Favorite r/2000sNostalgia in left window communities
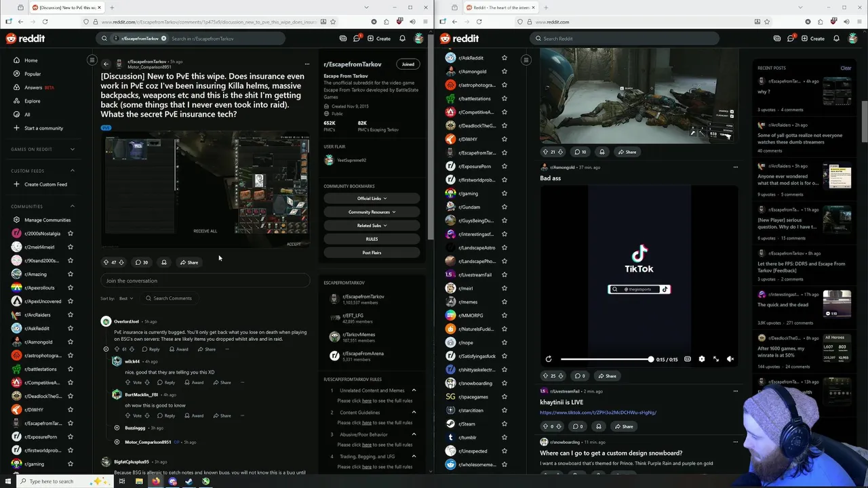This screenshot has width=868, height=488. click(71, 234)
